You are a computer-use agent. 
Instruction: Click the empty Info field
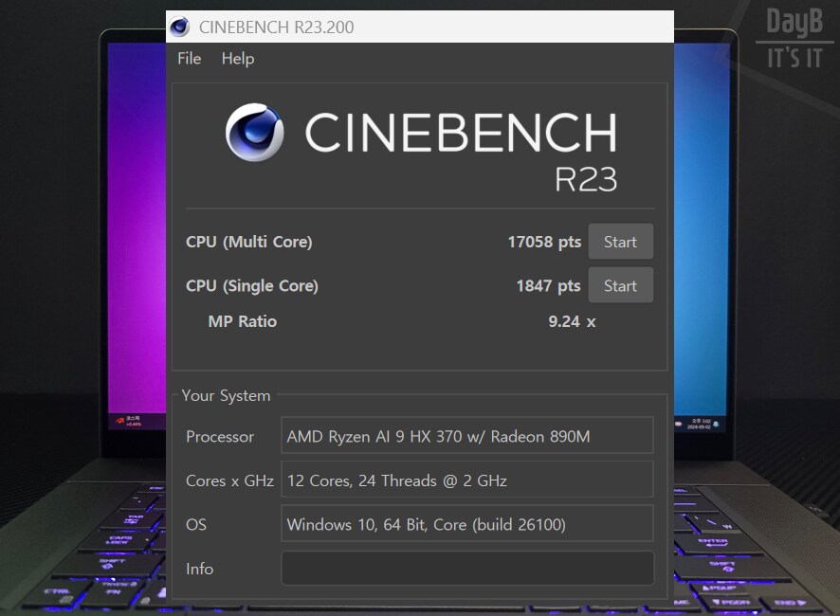(467, 568)
